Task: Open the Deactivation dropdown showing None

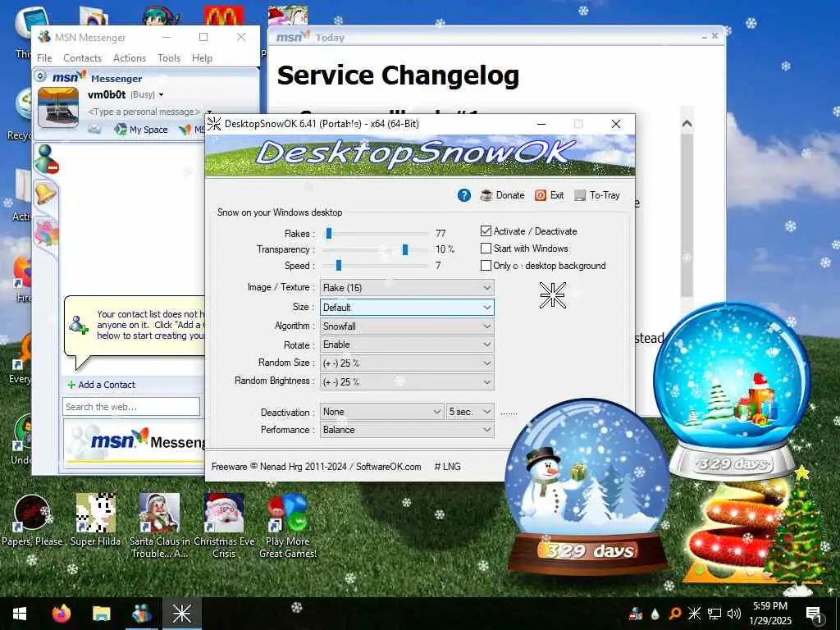Action: (382, 412)
